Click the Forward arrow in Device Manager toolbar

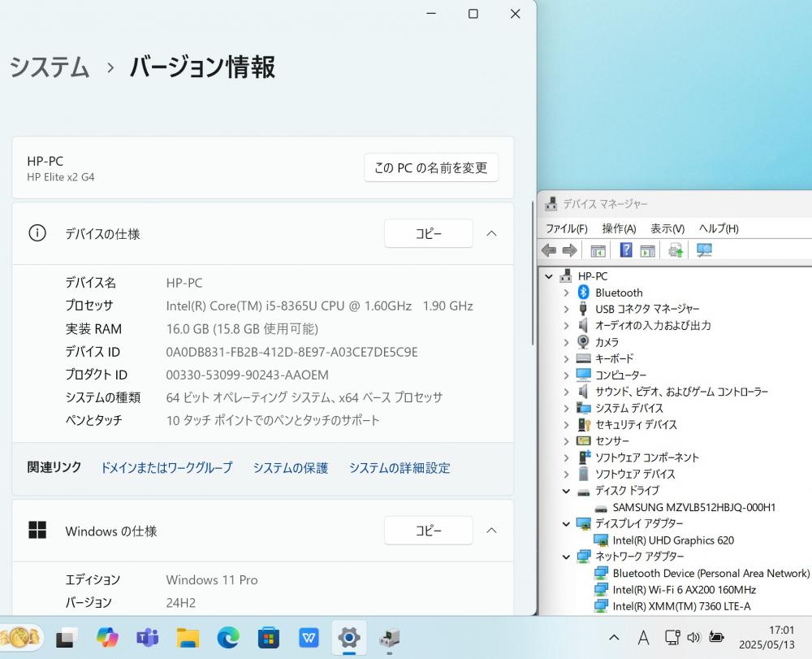pos(570,251)
